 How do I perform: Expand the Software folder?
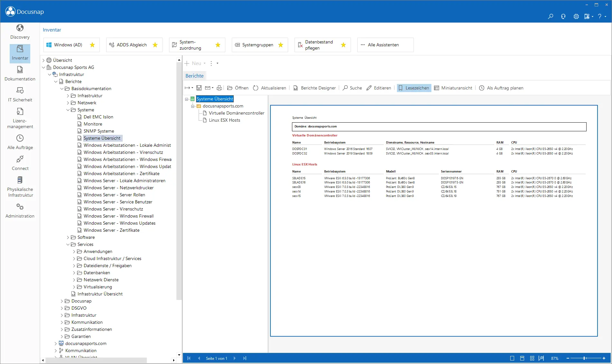[x=68, y=237]
